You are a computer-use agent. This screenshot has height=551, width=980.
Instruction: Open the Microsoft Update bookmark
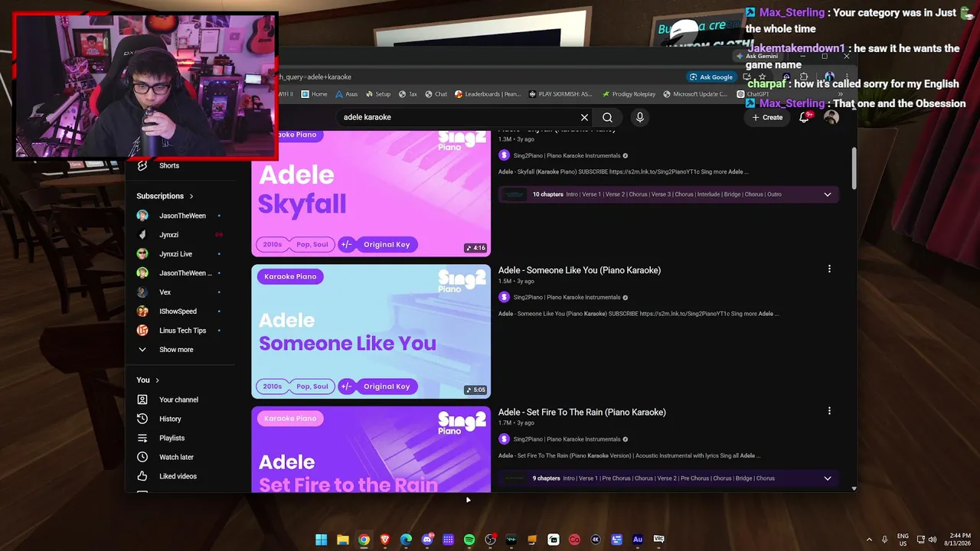[x=696, y=94]
